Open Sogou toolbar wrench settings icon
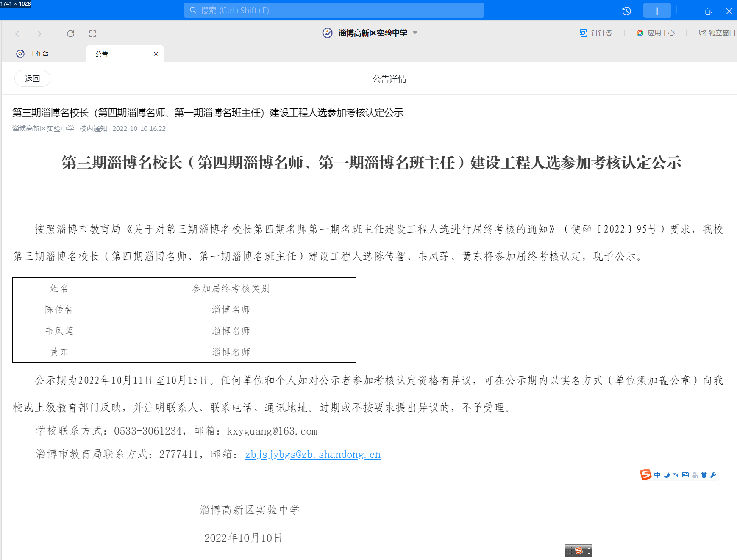The image size is (737, 560). coord(713,475)
